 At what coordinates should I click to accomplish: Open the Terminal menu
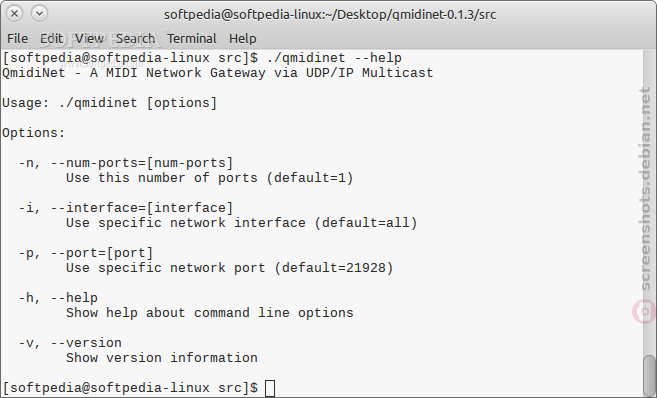click(192, 39)
